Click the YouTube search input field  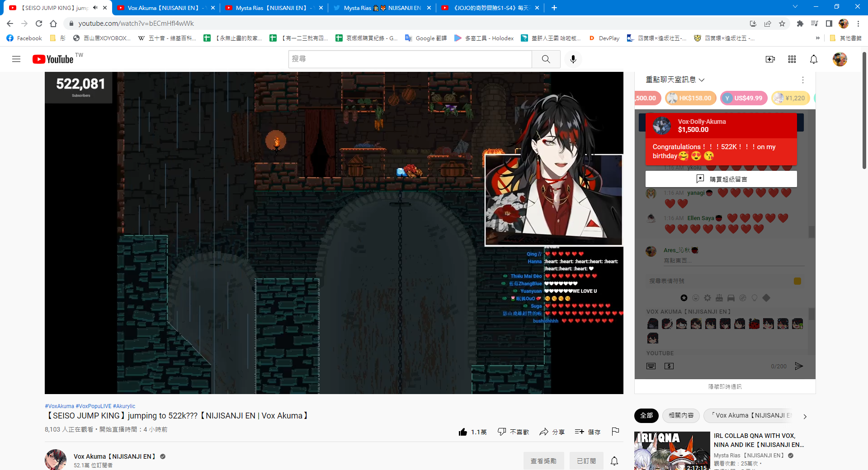pyautogui.click(x=410, y=59)
